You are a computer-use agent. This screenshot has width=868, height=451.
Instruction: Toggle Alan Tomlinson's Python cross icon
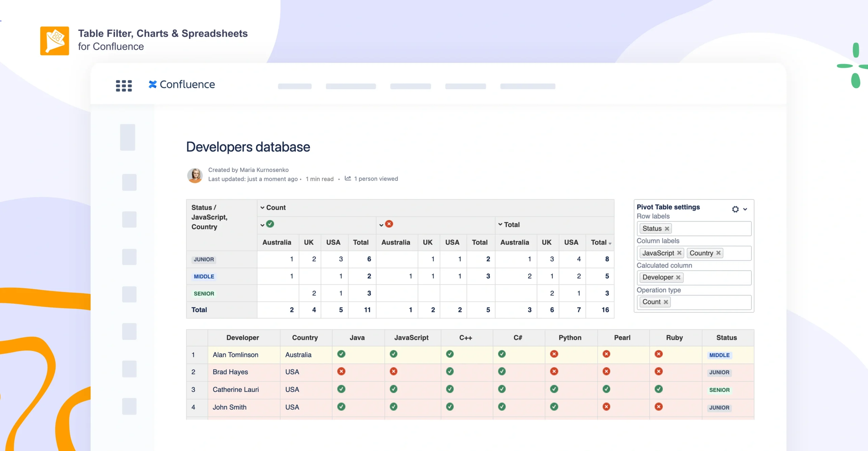[554, 354]
